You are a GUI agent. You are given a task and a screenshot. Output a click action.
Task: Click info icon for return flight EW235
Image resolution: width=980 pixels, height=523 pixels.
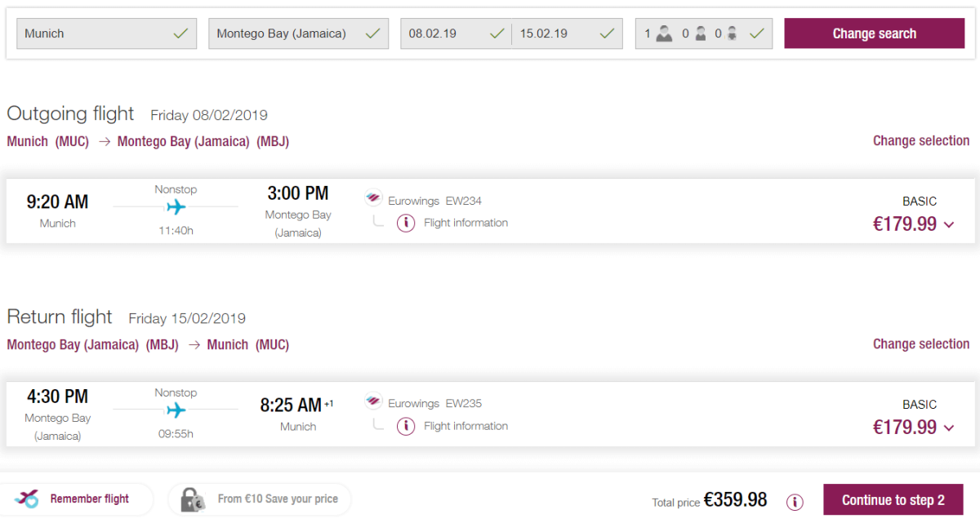click(x=406, y=426)
